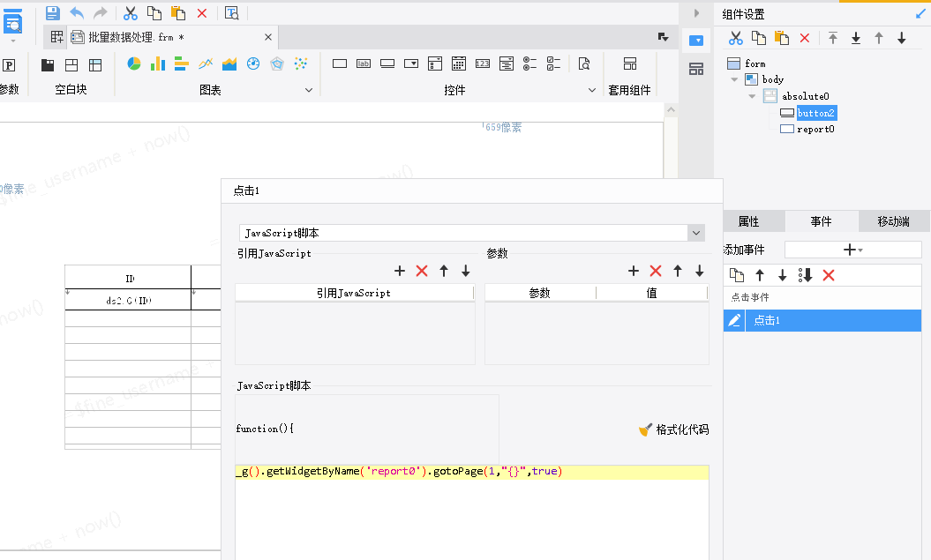Click into the JavaScript code editor line
This screenshot has height=560, width=931.
471,472
